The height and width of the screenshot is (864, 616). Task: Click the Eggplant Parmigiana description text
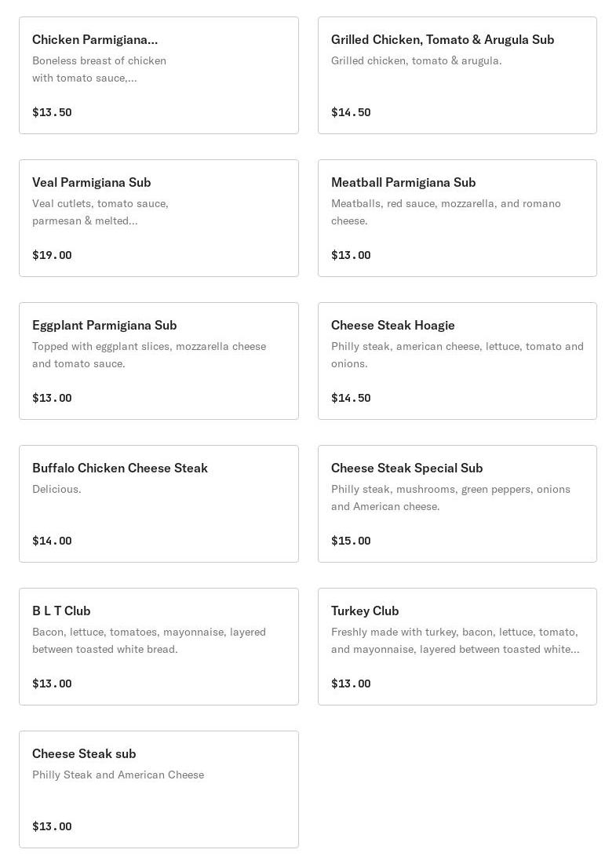pos(149,355)
